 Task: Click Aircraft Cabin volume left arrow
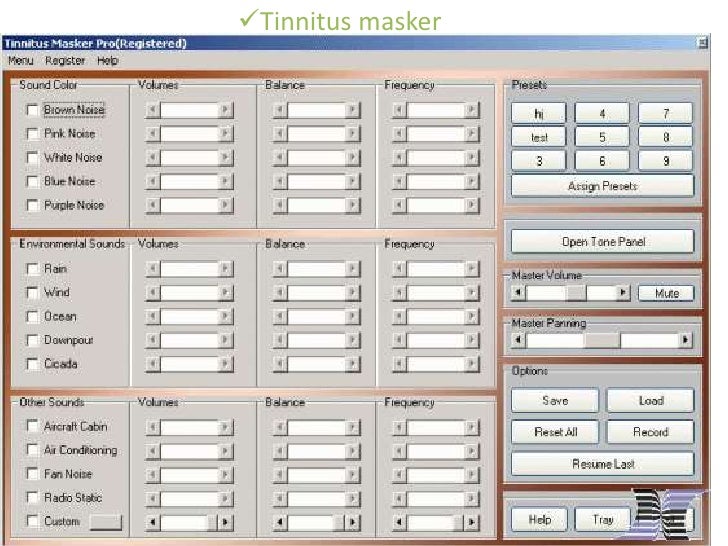[152, 427]
